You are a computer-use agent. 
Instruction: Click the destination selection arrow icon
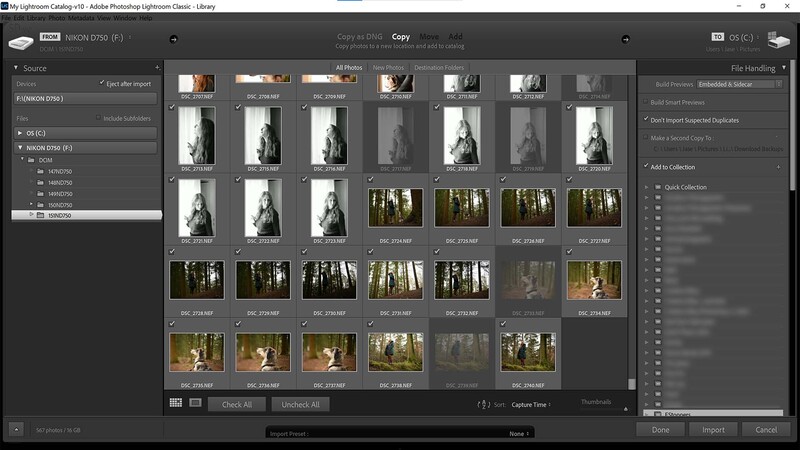626,39
